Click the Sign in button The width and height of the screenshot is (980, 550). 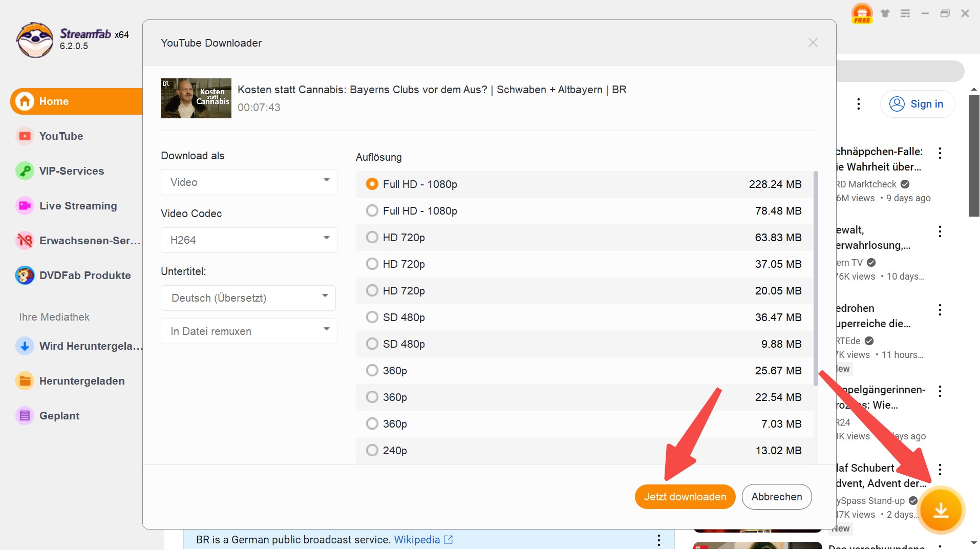click(x=917, y=104)
